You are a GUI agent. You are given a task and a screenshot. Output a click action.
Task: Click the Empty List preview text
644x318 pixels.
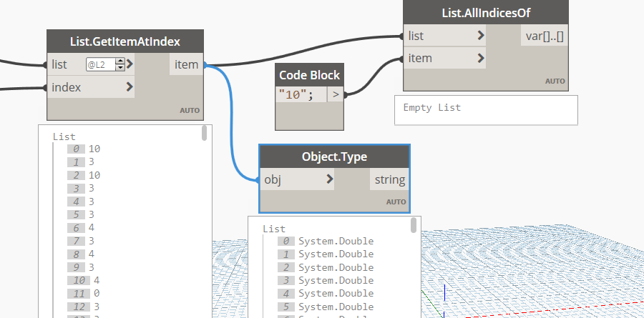(x=431, y=107)
